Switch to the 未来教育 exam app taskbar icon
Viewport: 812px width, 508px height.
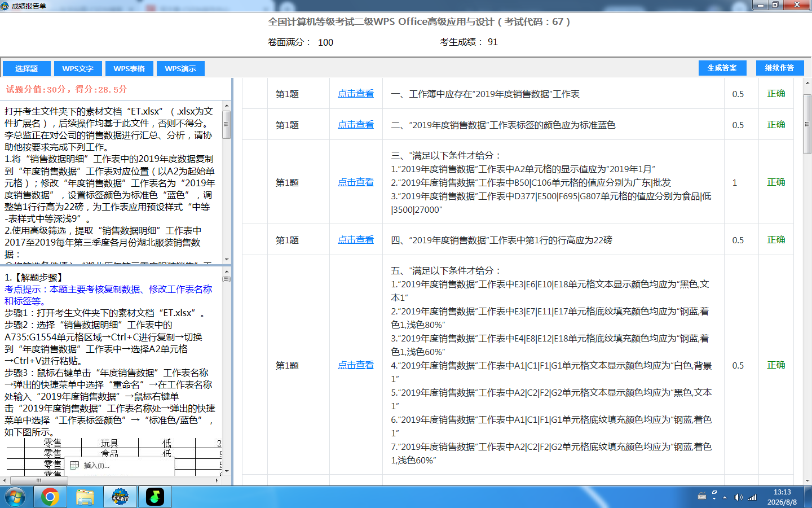(120, 497)
